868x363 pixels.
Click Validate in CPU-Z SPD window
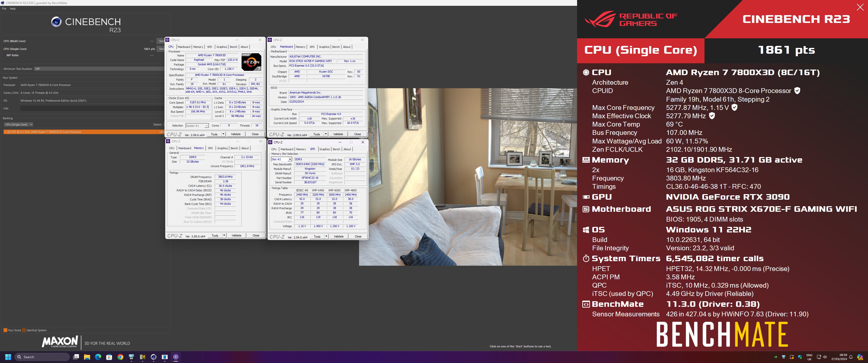(339, 236)
